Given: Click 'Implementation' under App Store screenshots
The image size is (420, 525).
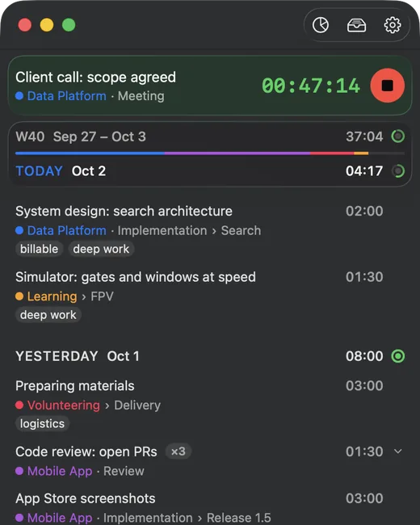Looking at the screenshot, I should tap(148, 518).
